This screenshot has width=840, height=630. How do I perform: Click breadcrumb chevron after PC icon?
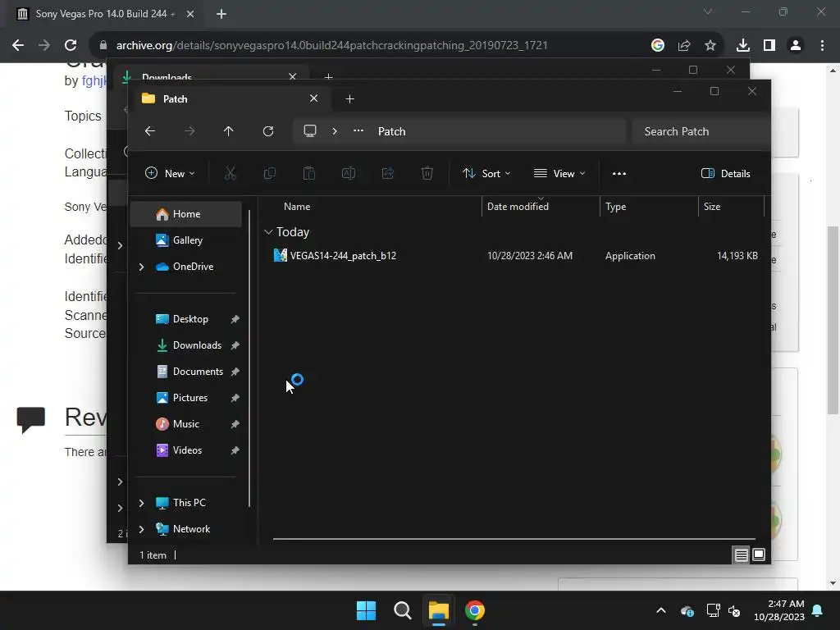coord(335,131)
